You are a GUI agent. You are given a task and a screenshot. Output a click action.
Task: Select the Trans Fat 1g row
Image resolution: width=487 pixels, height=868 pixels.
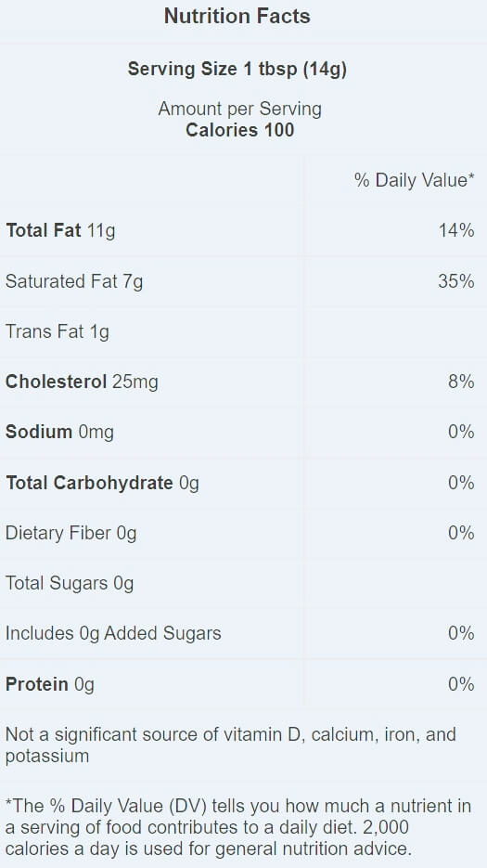click(243, 331)
